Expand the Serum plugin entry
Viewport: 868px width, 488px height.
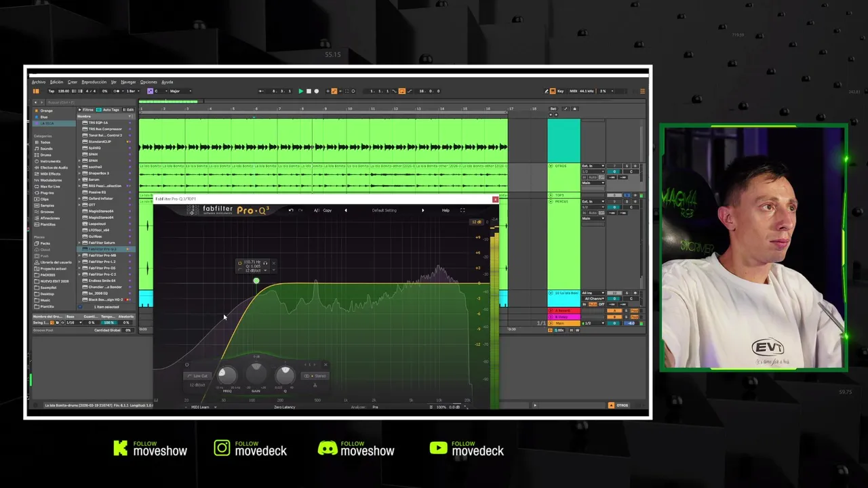pos(80,180)
